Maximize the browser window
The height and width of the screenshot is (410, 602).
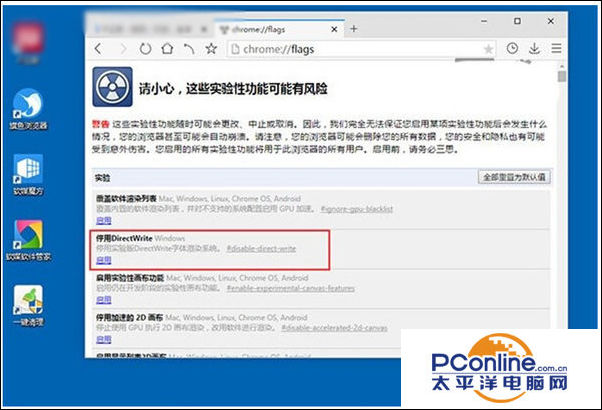(517, 21)
